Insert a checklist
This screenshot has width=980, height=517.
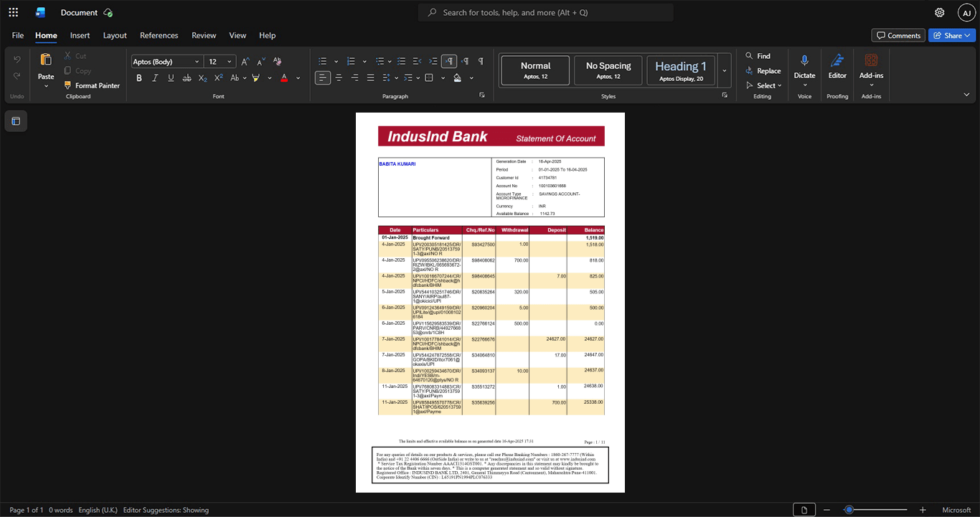coord(402,62)
